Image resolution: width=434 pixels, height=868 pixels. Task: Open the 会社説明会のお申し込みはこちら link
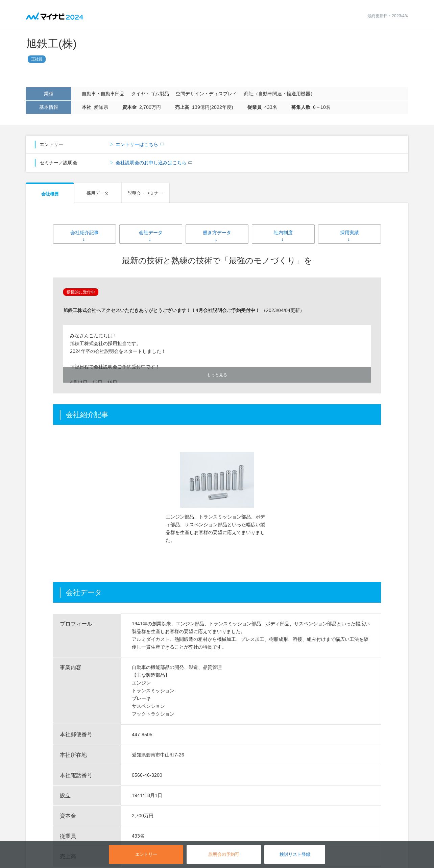pyautogui.click(x=151, y=163)
